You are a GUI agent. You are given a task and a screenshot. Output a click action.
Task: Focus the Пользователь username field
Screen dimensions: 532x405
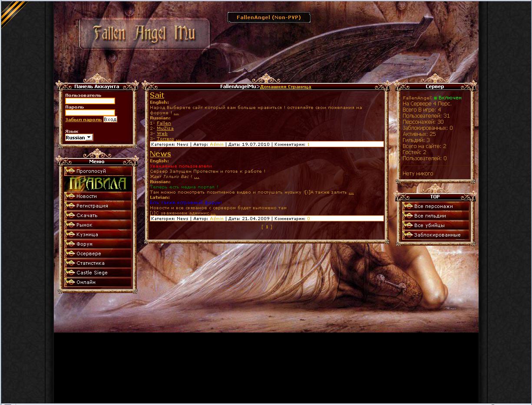[x=90, y=101]
